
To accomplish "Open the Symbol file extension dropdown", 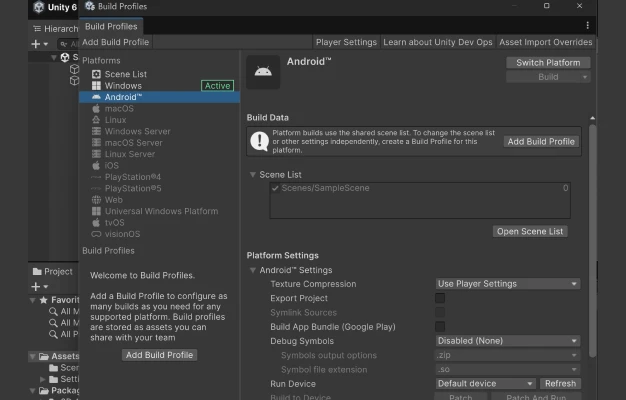I will coord(508,370).
